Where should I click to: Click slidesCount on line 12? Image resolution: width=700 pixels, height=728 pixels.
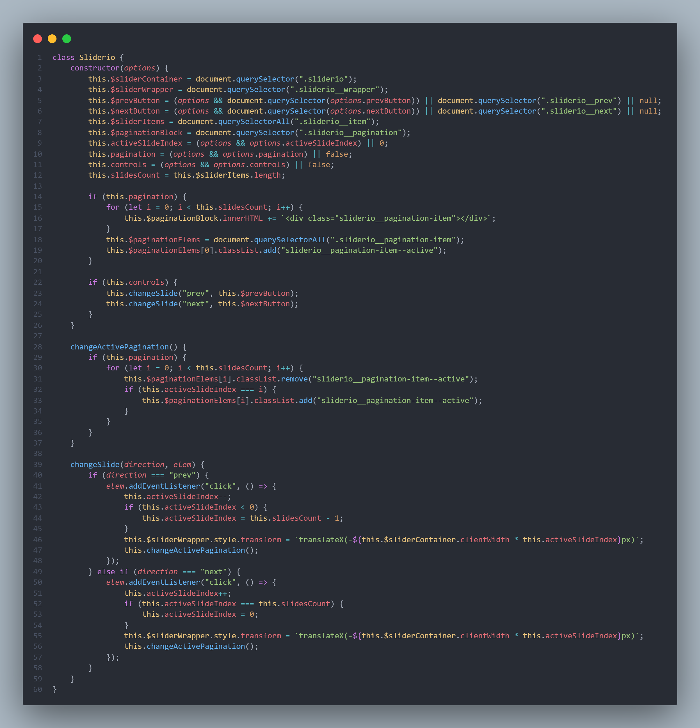tap(135, 175)
